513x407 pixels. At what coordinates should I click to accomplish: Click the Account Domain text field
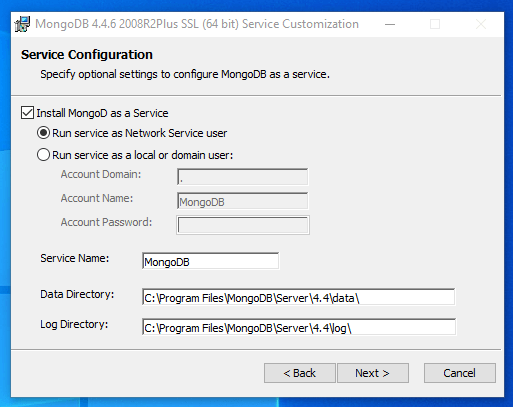(243, 177)
